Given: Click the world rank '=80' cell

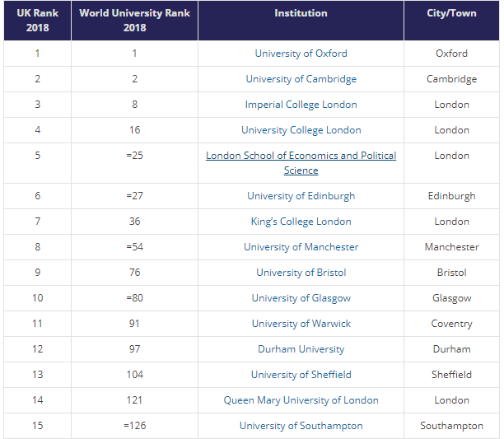Looking at the screenshot, I should (135, 298).
